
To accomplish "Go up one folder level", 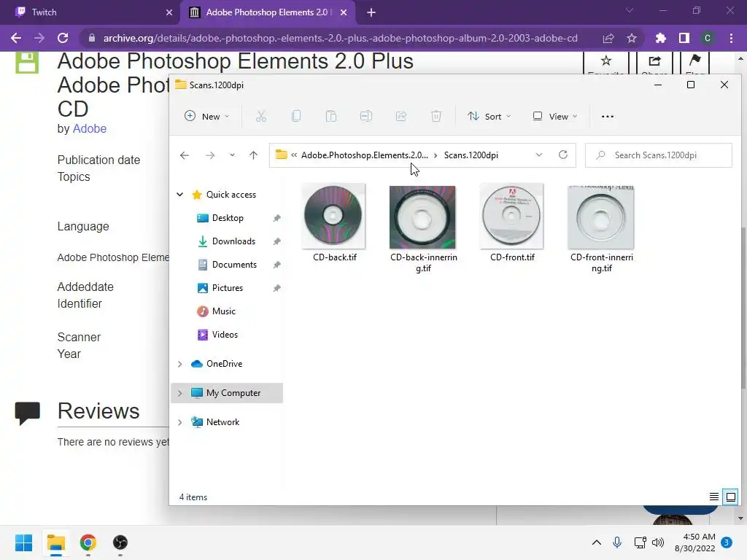I will (253, 155).
